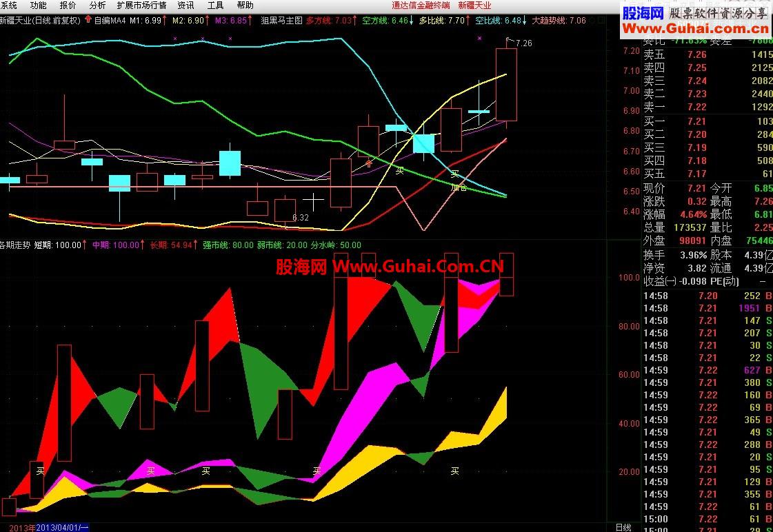The height and width of the screenshot is (532, 773).
Task: Click the small red up-arrow signal on candle
Action: pyautogui.click(x=369, y=163)
